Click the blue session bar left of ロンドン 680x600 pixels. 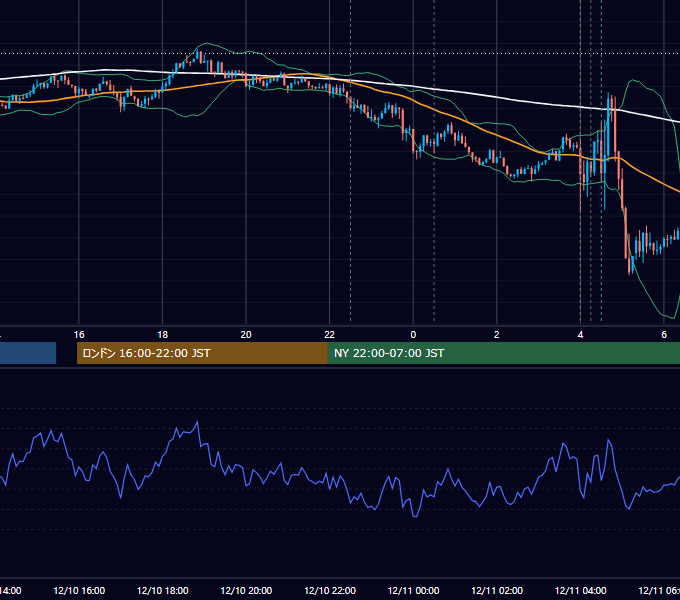[28, 353]
